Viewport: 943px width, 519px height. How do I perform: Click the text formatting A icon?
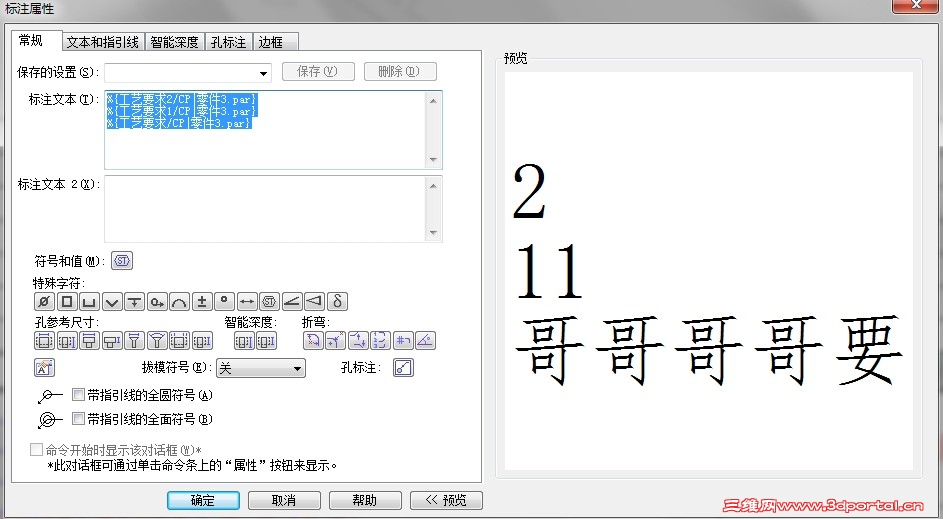point(45,367)
